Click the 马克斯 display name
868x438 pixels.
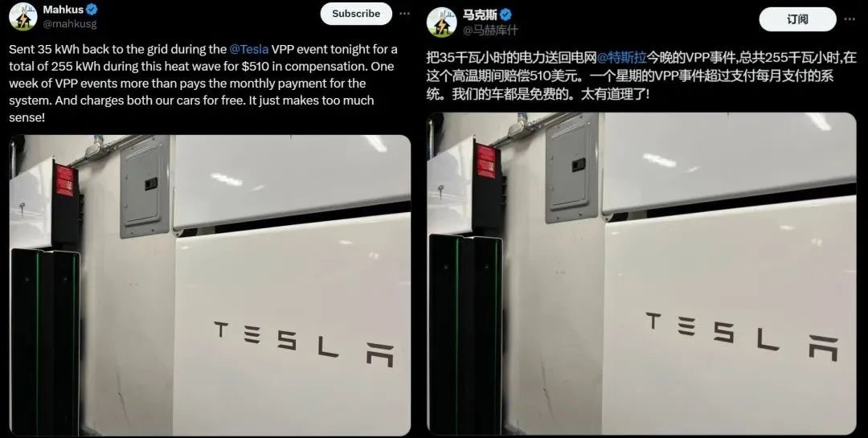pos(480,15)
